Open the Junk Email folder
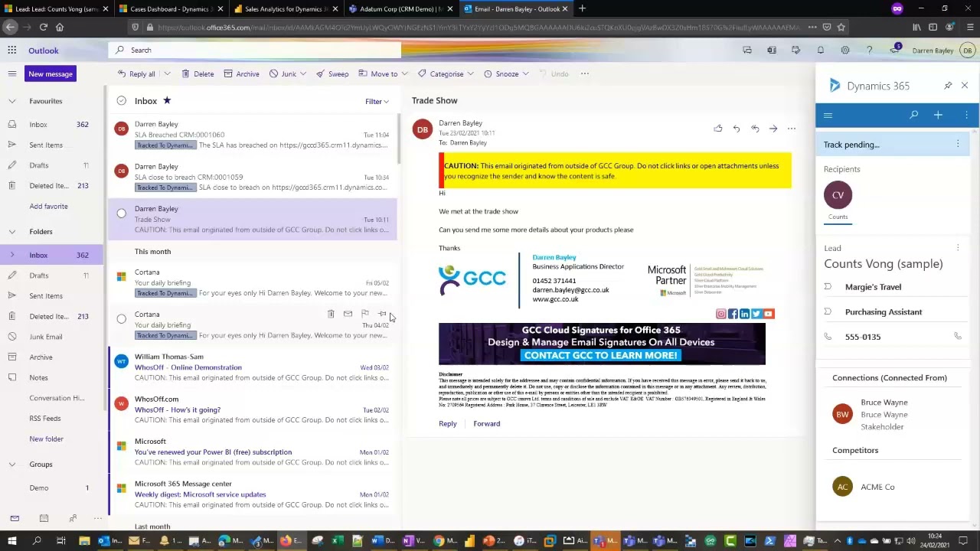 pyautogui.click(x=46, y=337)
